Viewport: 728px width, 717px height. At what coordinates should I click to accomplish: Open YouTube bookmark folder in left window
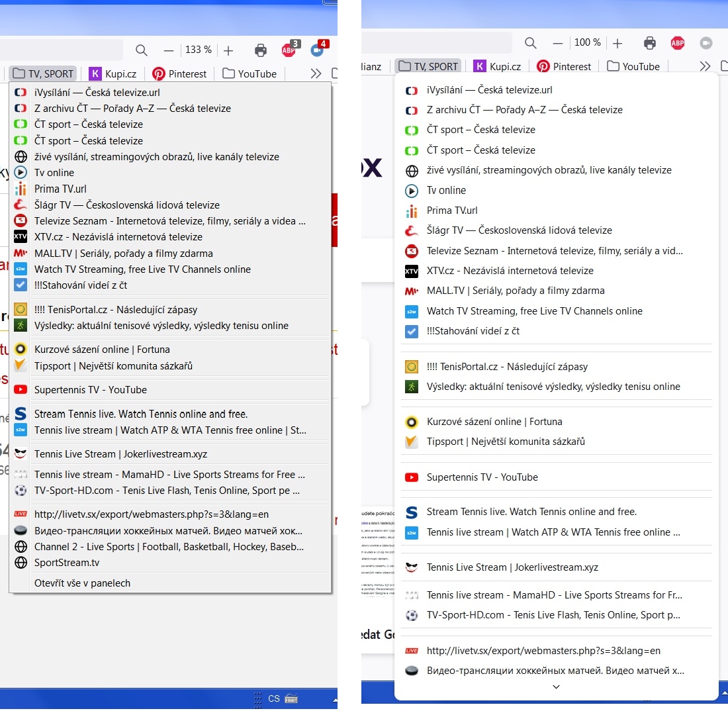pos(250,73)
